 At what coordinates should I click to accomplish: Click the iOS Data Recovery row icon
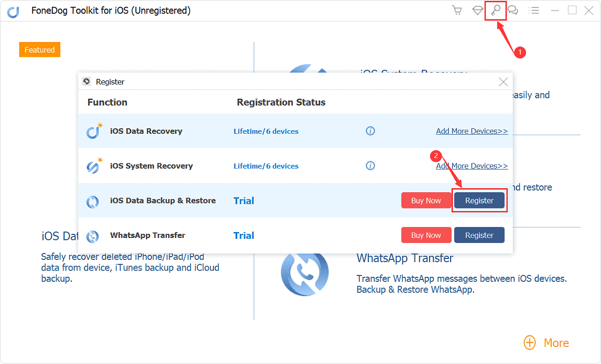[94, 131]
